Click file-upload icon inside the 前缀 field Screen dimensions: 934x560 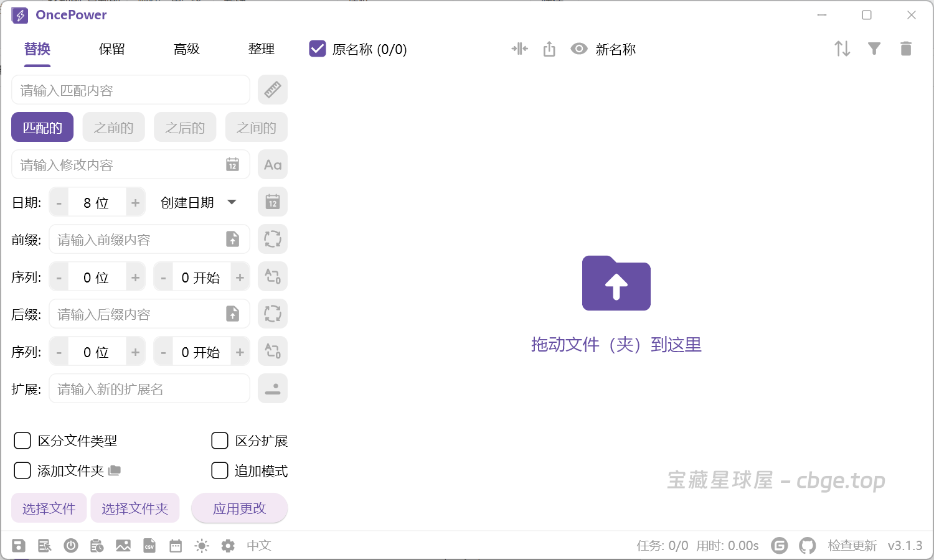pyautogui.click(x=232, y=240)
